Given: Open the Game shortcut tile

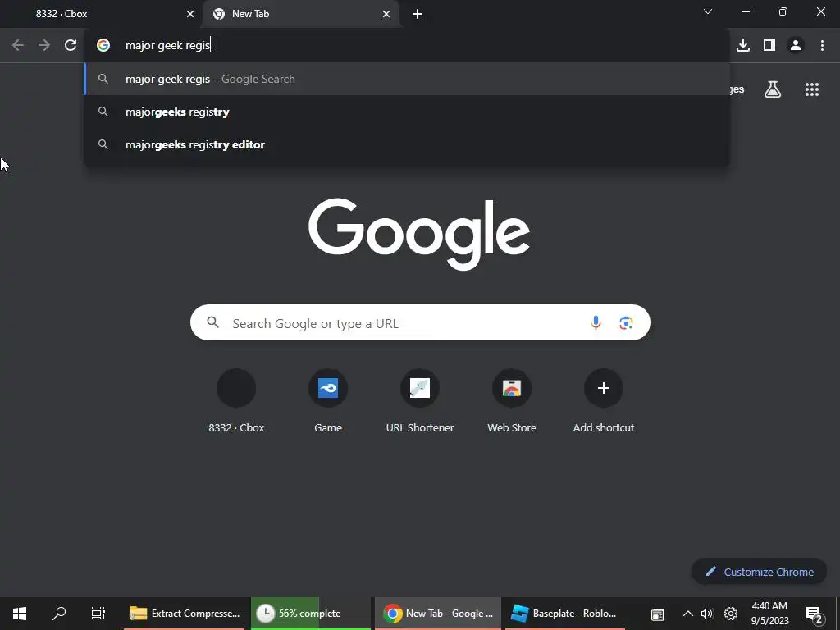Looking at the screenshot, I should (x=328, y=400).
